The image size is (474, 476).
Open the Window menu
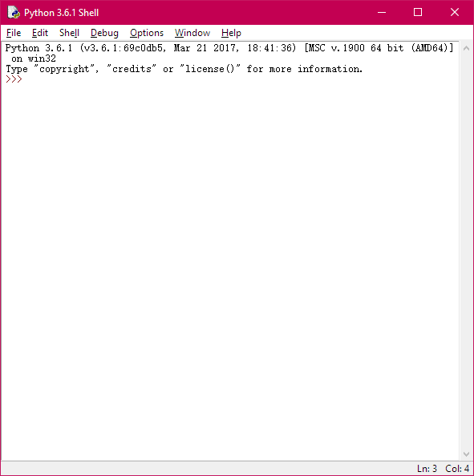(192, 33)
